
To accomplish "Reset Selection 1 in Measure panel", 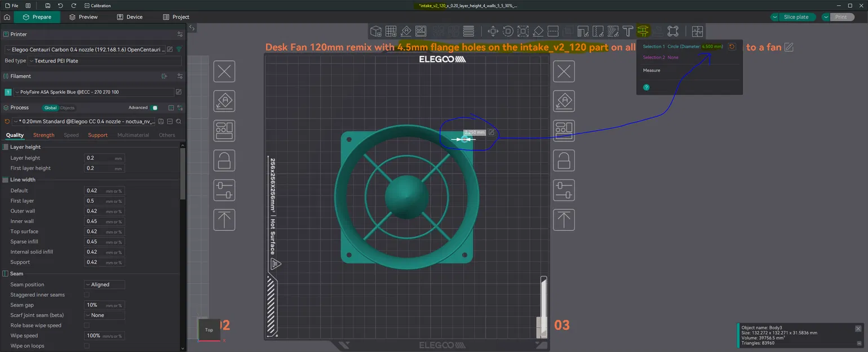I will [x=732, y=47].
